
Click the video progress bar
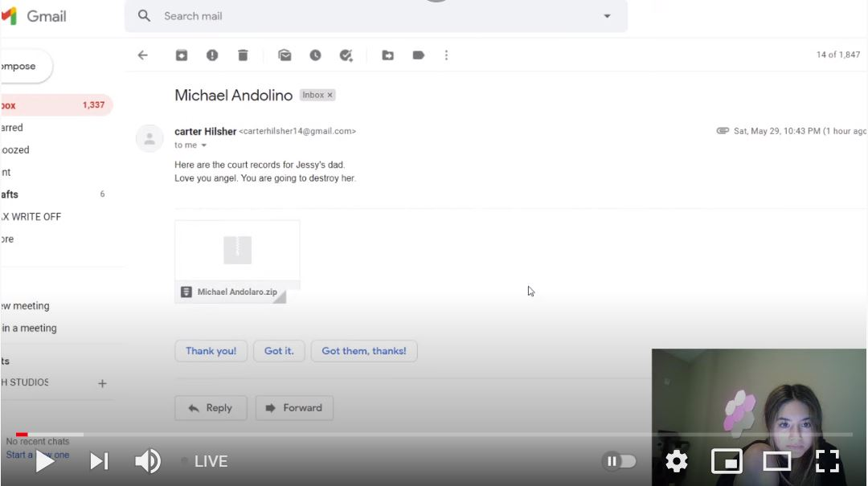[434, 435]
